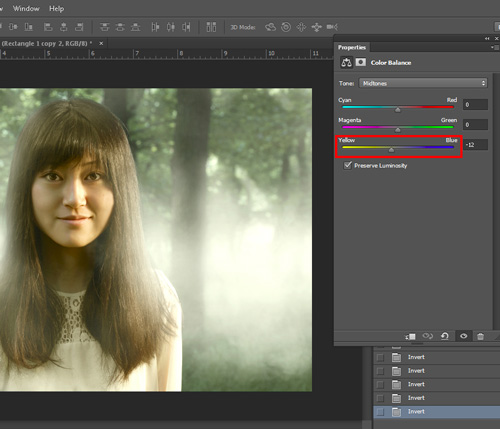Click the Align bottom edges icon
The image size is (500, 429).
(29, 27)
